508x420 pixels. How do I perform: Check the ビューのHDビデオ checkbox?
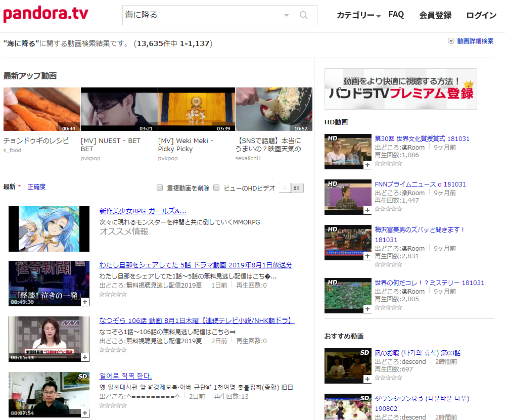[x=216, y=188]
